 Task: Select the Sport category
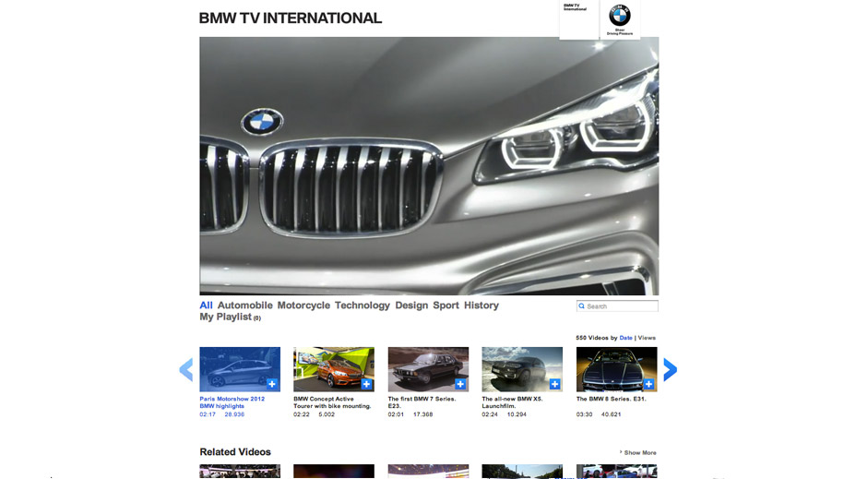pyautogui.click(x=446, y=305)
